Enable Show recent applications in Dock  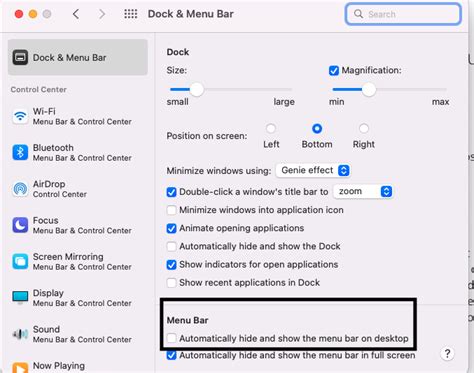[x=171, y=283]
